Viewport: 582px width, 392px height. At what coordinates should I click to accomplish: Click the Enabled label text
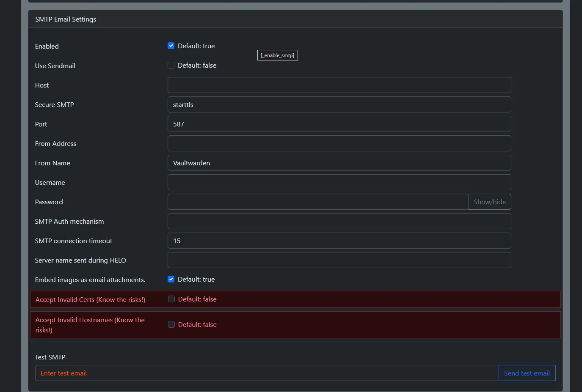pos(47,47)
